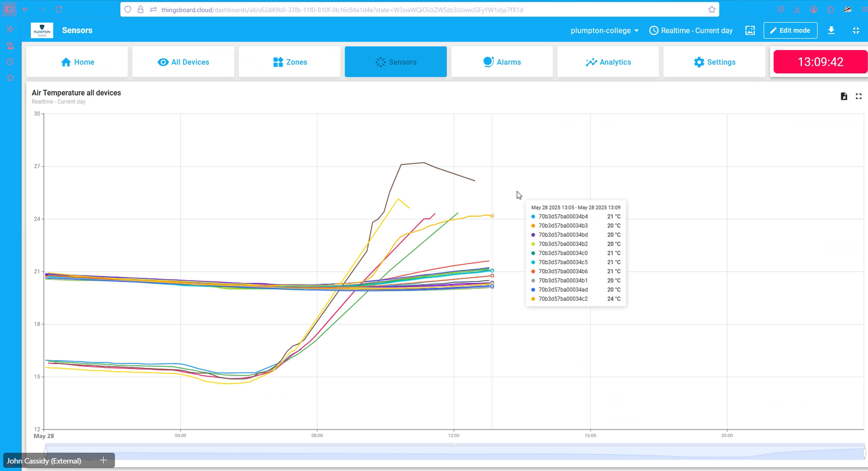Expand the plumpton-college dropdown
Image resolution: width=868 pixels, height=471 pixels.
[x=604, y=31]
